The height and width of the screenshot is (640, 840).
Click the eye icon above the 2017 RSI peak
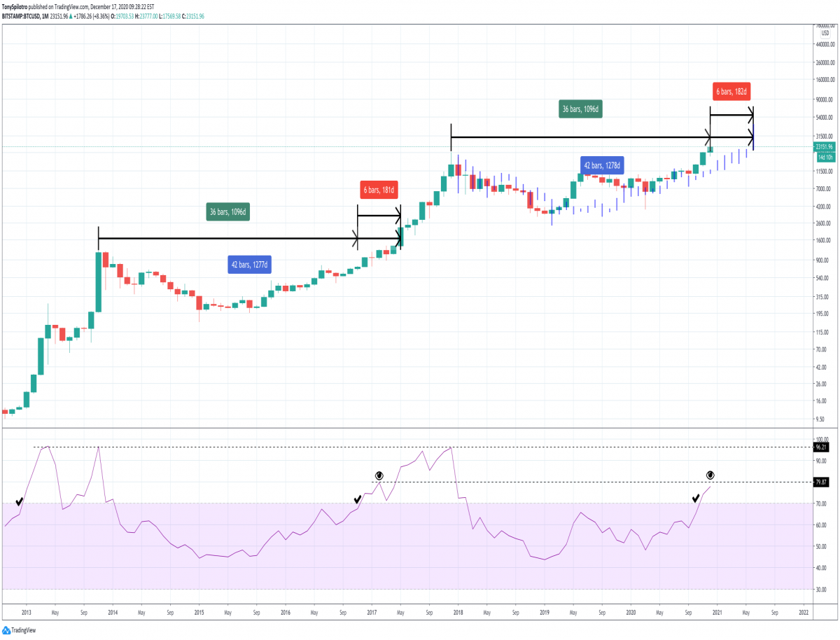click(379, 475)
